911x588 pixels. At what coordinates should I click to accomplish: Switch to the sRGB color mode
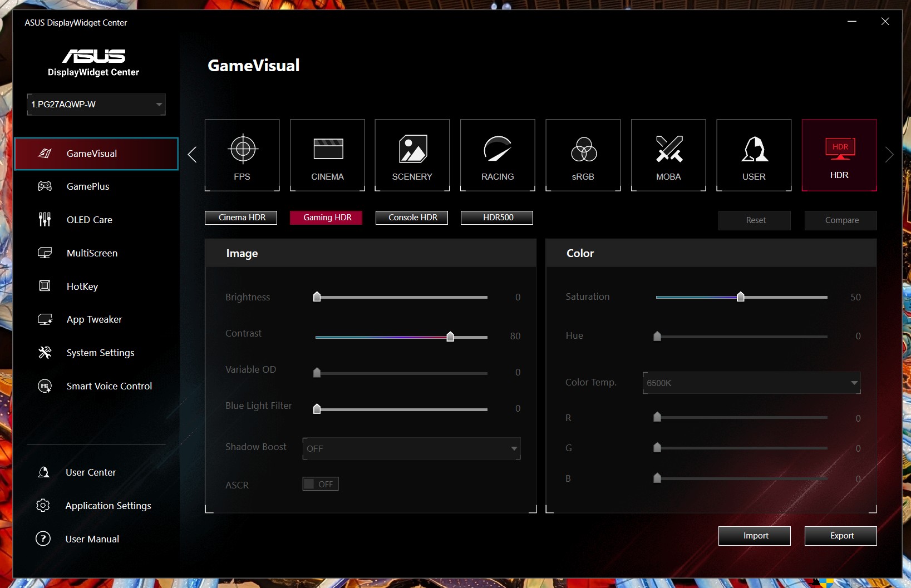583,155
